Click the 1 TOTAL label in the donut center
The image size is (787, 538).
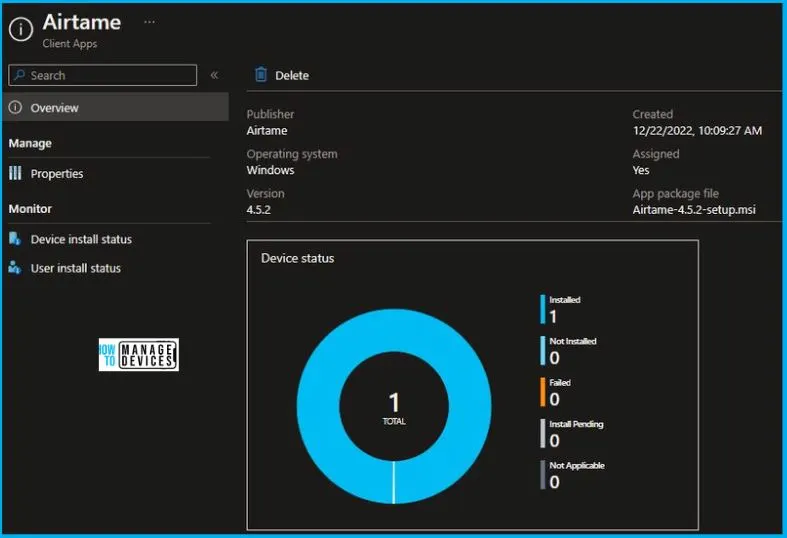(394, 408)
